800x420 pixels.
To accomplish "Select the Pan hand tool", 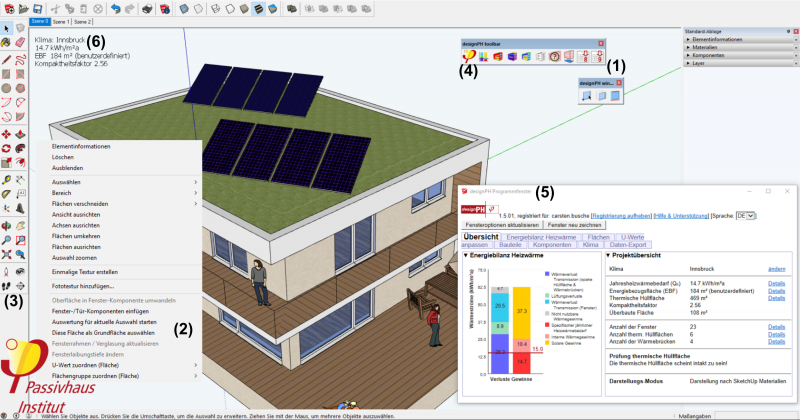I will click(20, 226).
